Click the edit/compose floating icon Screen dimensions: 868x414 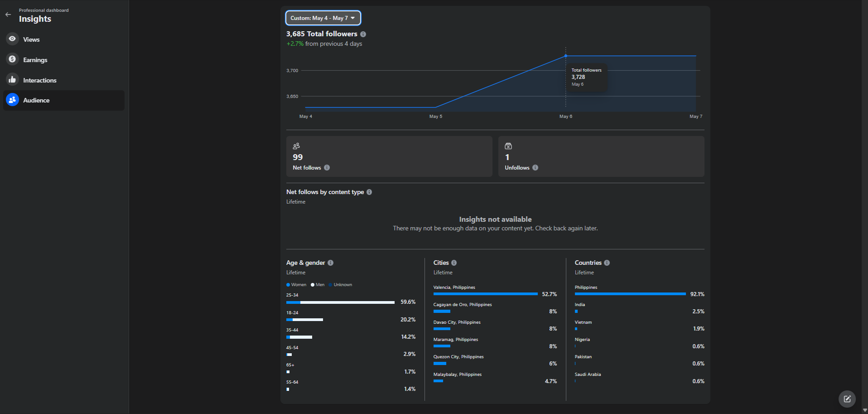[x=847, y=399]
